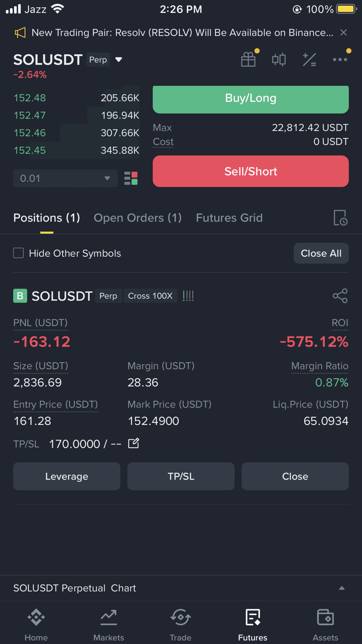362x644 pixels.
Task: Tap the order book layout icon
Action: 131,178
